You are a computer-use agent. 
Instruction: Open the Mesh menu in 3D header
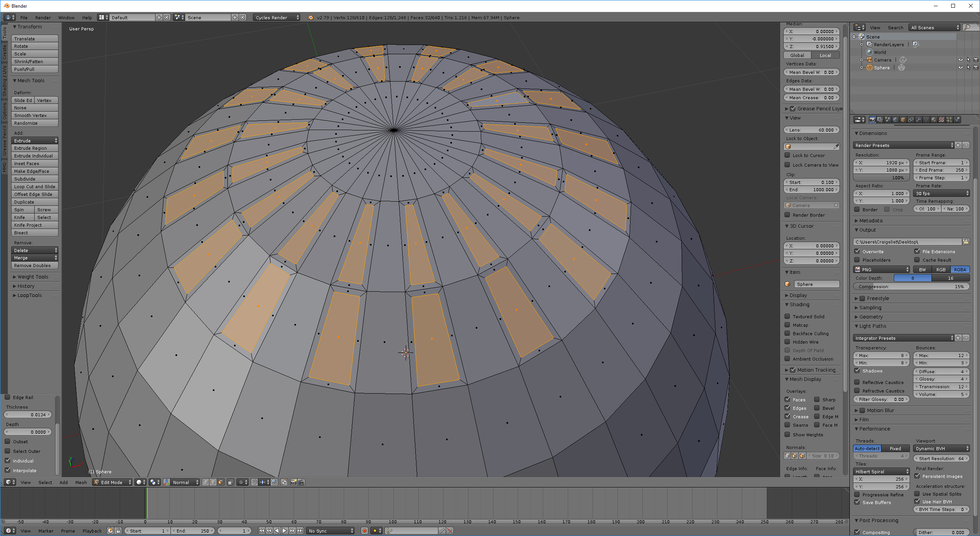click(81, 482)
